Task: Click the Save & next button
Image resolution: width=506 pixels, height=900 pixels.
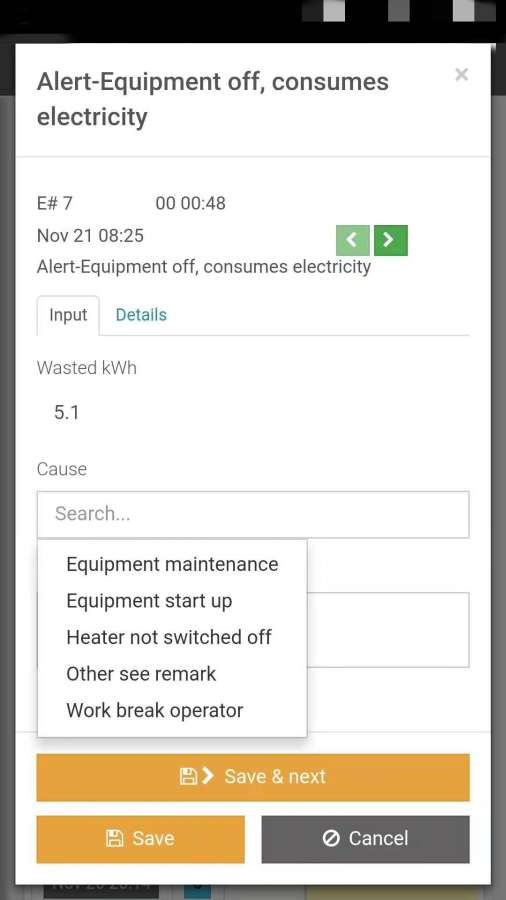Action: [x=253, y=777]
